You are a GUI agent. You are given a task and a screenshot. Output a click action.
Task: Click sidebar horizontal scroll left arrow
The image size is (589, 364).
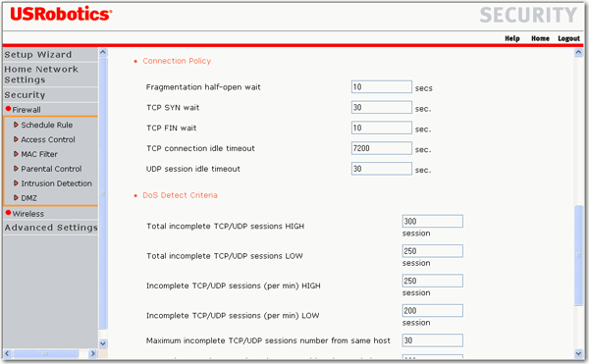pos(8,353)
